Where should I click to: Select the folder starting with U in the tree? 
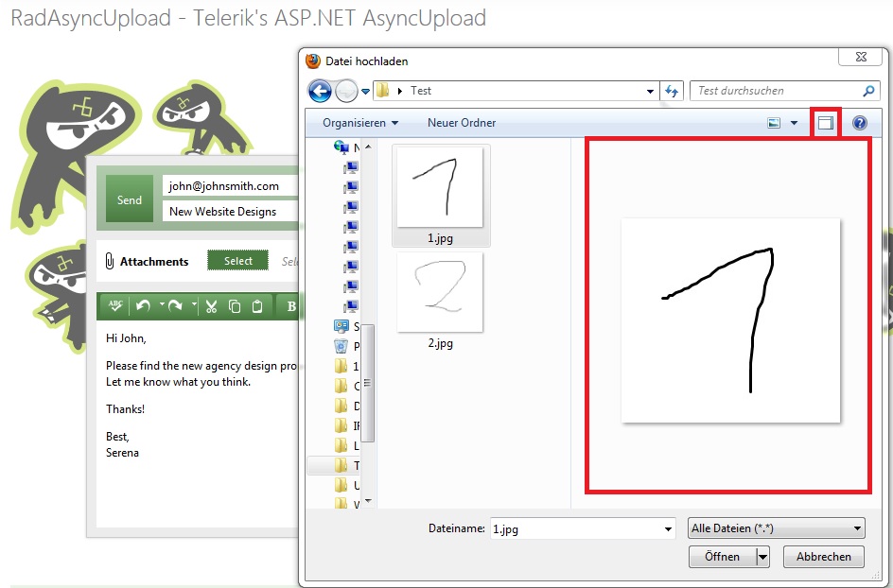tap(346, 485)
